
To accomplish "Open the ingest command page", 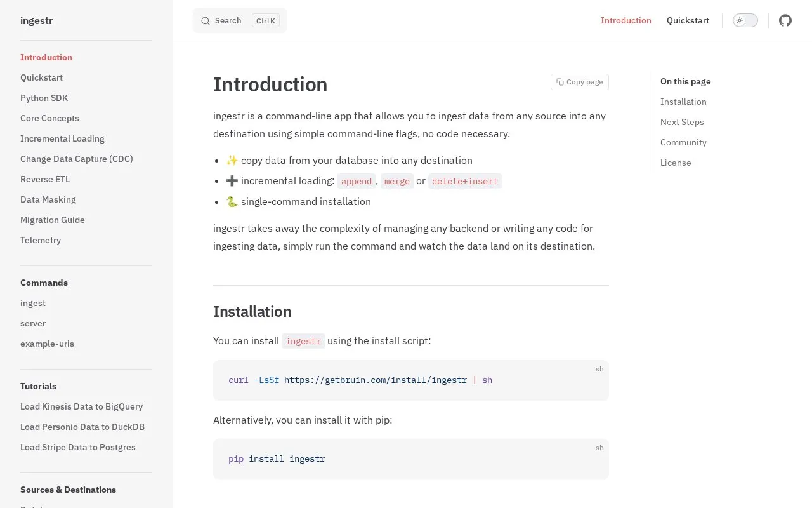I will click(x=33, y=303).
